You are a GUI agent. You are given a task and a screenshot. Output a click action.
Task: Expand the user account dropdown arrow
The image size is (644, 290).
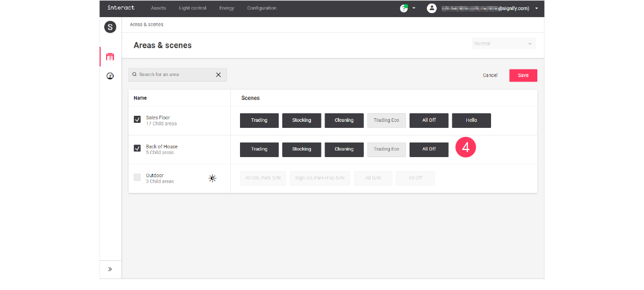(x=536, y=9)
